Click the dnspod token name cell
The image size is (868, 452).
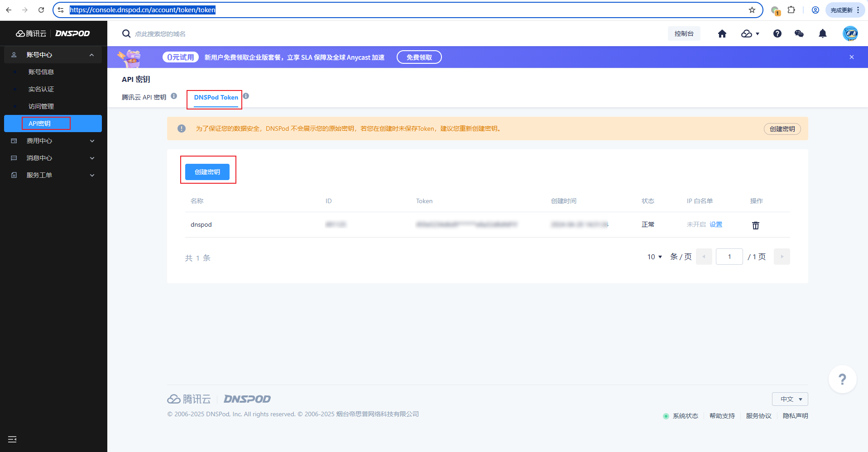(x=201, y=224)
